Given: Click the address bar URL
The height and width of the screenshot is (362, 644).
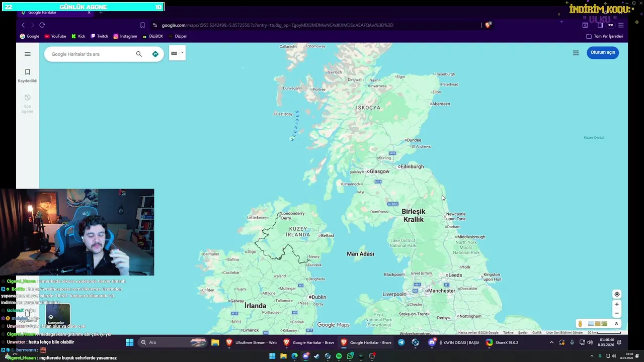Looking at the screenshot, I should tap(277, 25).
